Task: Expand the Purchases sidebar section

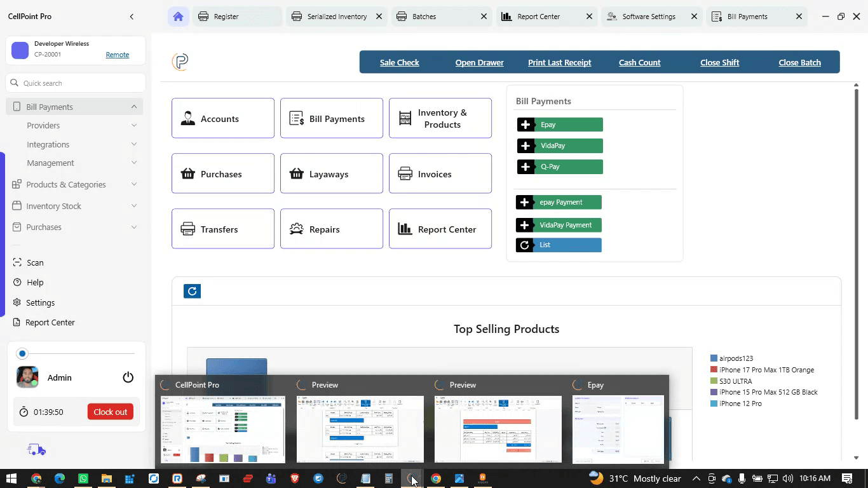Action: [x=134, y=227]
